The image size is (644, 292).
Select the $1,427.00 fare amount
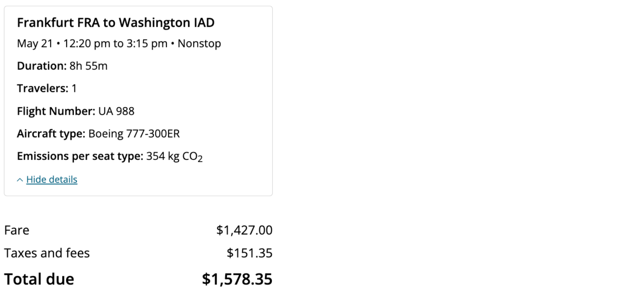(x=244, y=230)
